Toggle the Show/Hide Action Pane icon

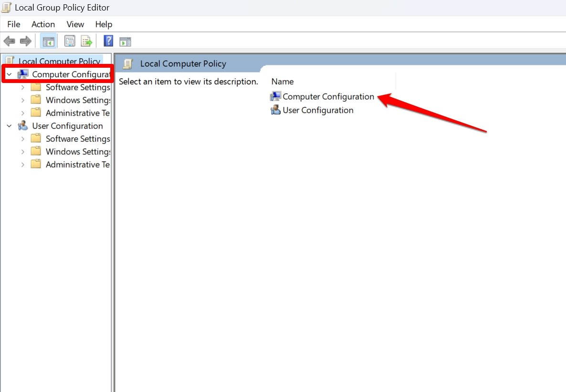pyautogui.click(x=125, y=41)
